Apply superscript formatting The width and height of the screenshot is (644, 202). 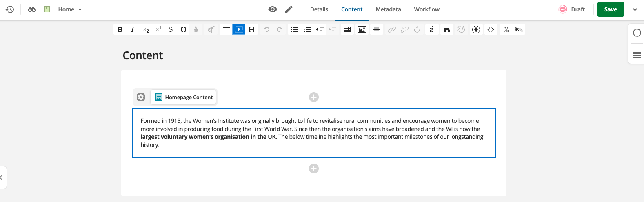tap(158, 29)
